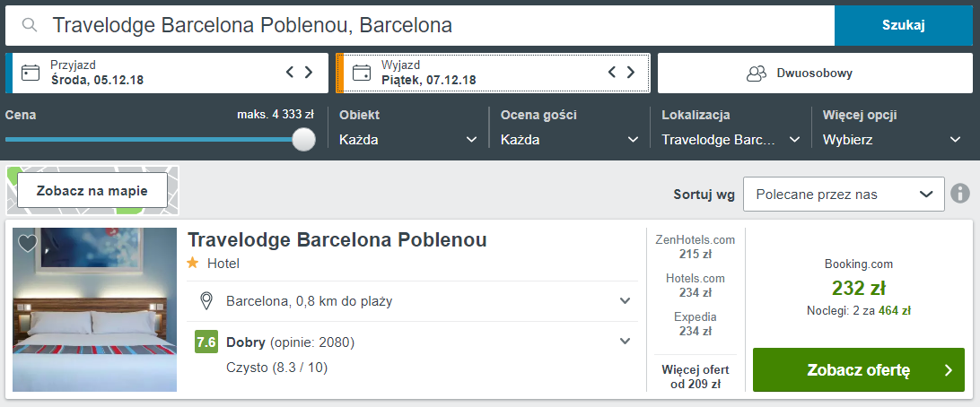Select previous check-in day arrow

click(x=290, y=73)
